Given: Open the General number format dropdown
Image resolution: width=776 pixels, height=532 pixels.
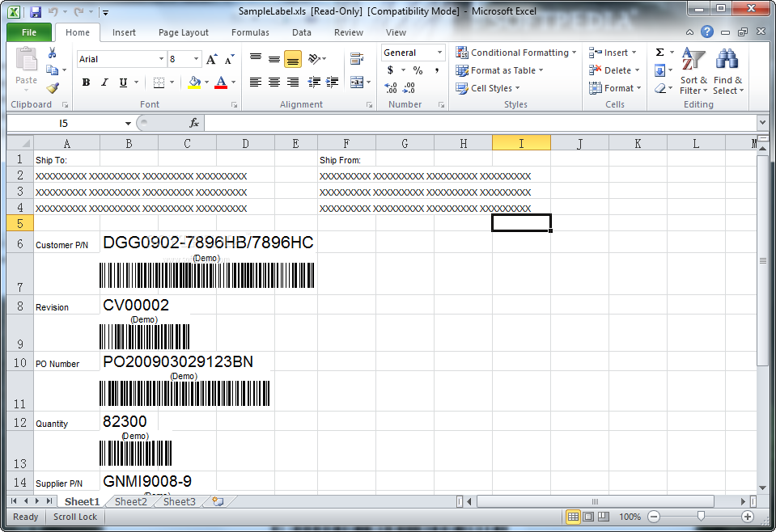Looking at the screenshot, I should coord(439,53).
